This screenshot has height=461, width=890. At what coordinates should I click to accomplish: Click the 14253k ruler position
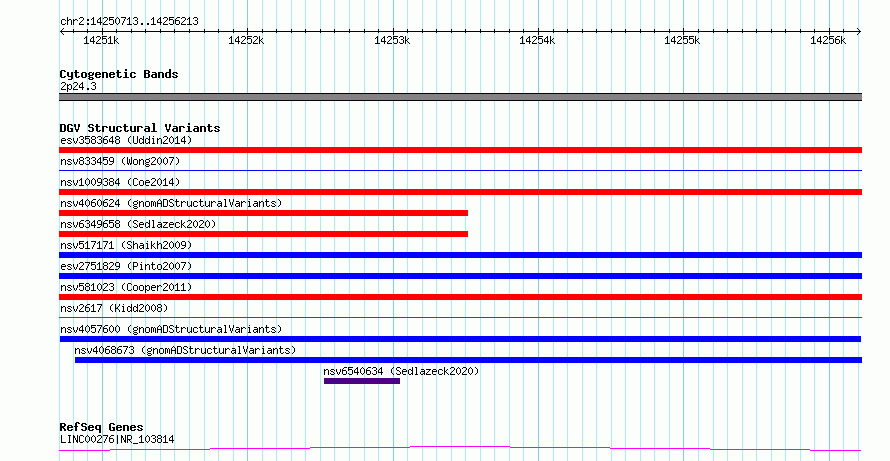point(392,40)
